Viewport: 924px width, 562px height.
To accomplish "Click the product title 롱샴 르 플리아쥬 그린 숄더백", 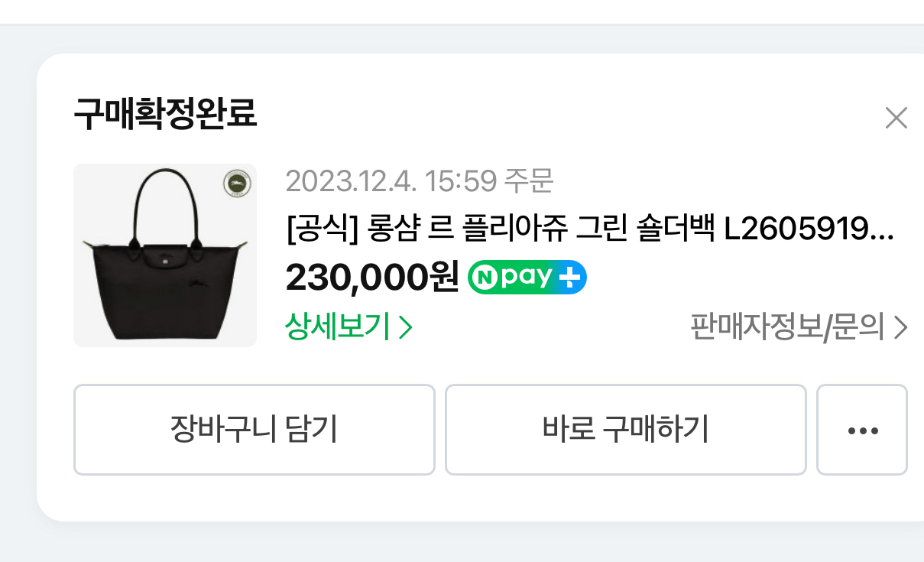I will click(x=535, y=230).
